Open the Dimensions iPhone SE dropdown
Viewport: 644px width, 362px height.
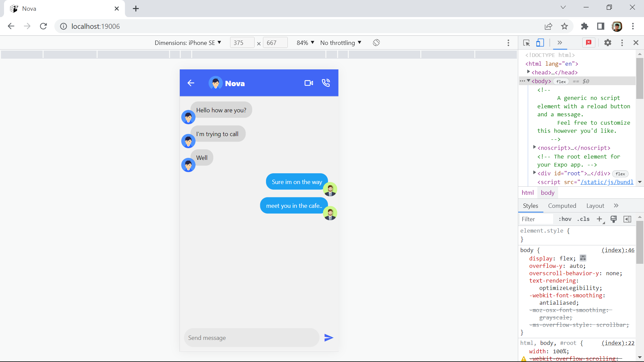coord(187,43)
